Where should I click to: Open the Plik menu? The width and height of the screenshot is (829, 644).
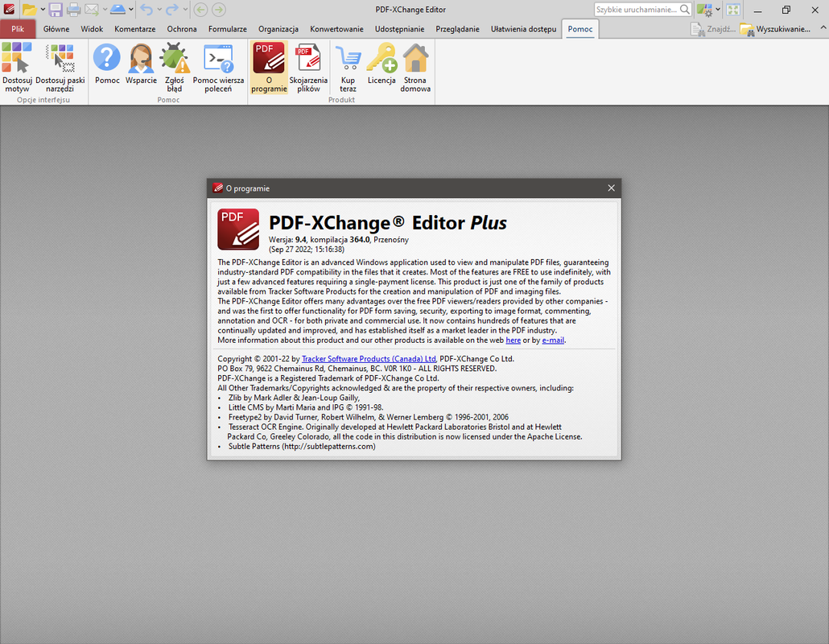18,29
